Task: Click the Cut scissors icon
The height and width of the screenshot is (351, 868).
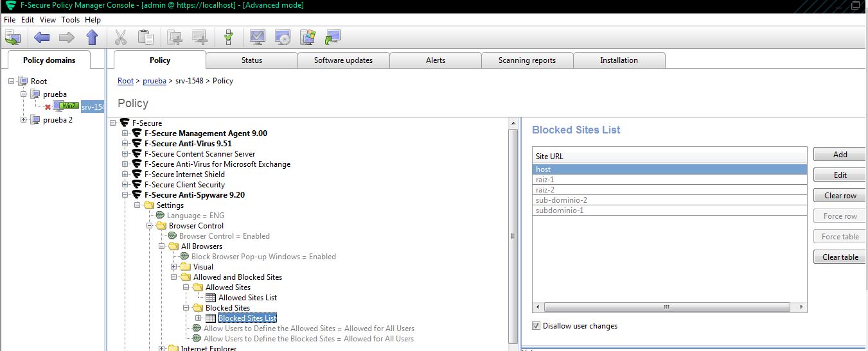Action: coord(121,37)
